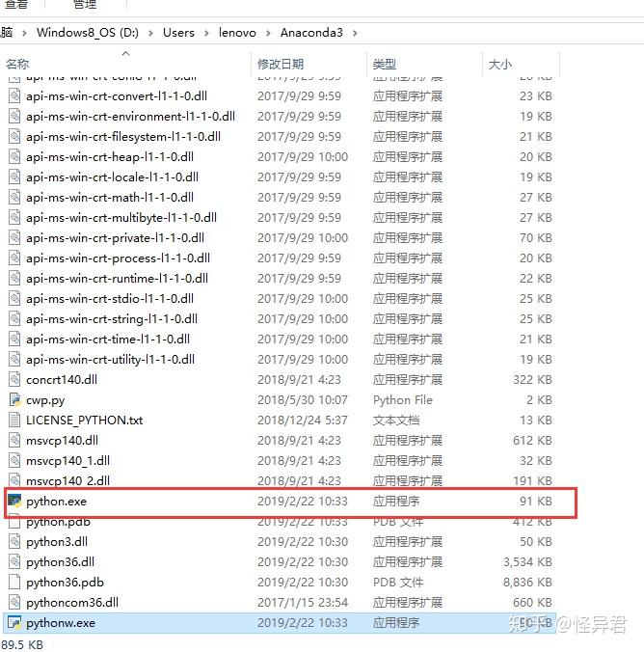Select the LICENSE_PYTHON.txt file name
The width and height of the screenshot is (644, 652).
85,421
